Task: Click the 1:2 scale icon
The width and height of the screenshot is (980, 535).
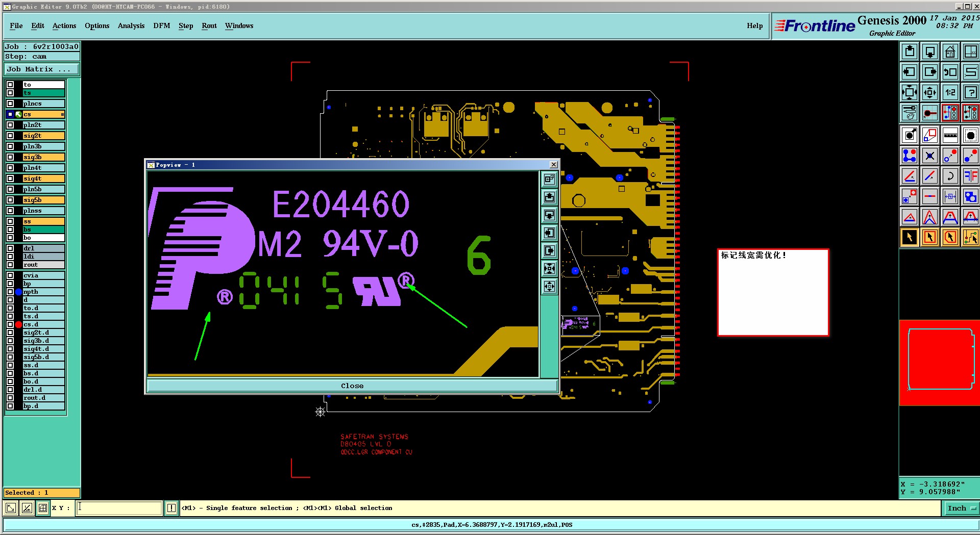Action: pyautogui.click(x=950, y=92)
